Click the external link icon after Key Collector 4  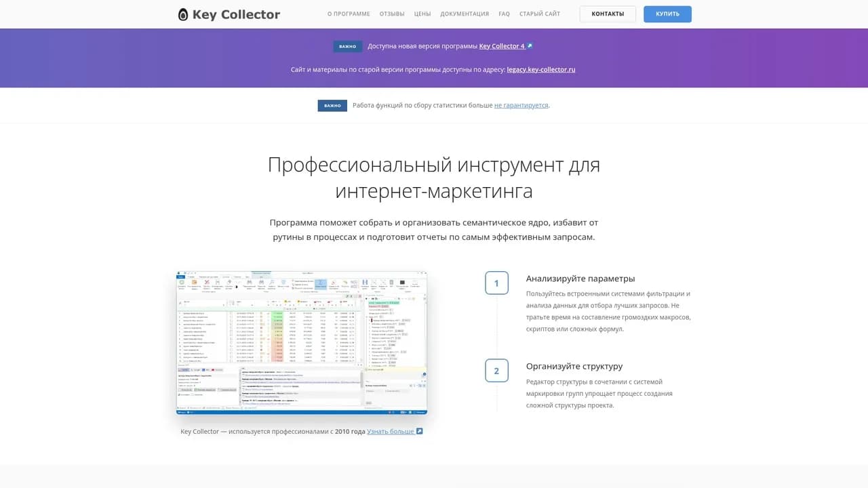pos(529,45)
